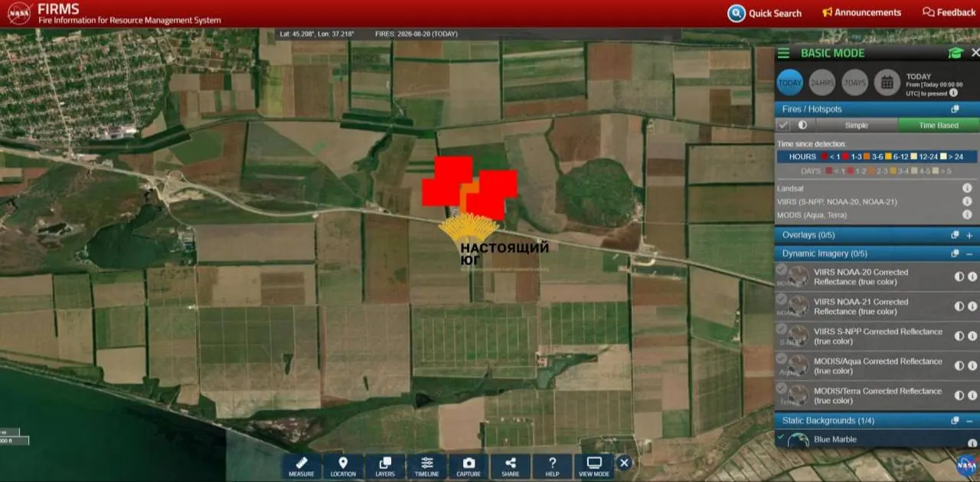Select the TODAY time range

pos(790,83)
